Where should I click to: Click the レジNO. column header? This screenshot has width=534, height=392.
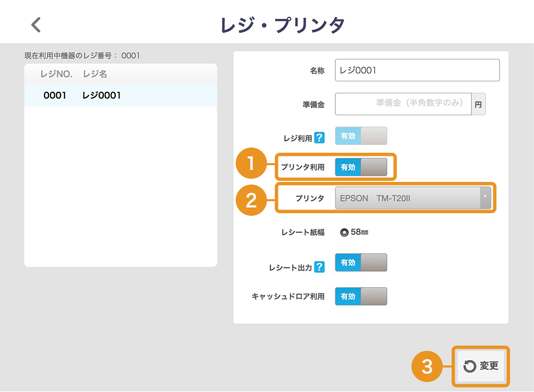click(x=56, y=74)
